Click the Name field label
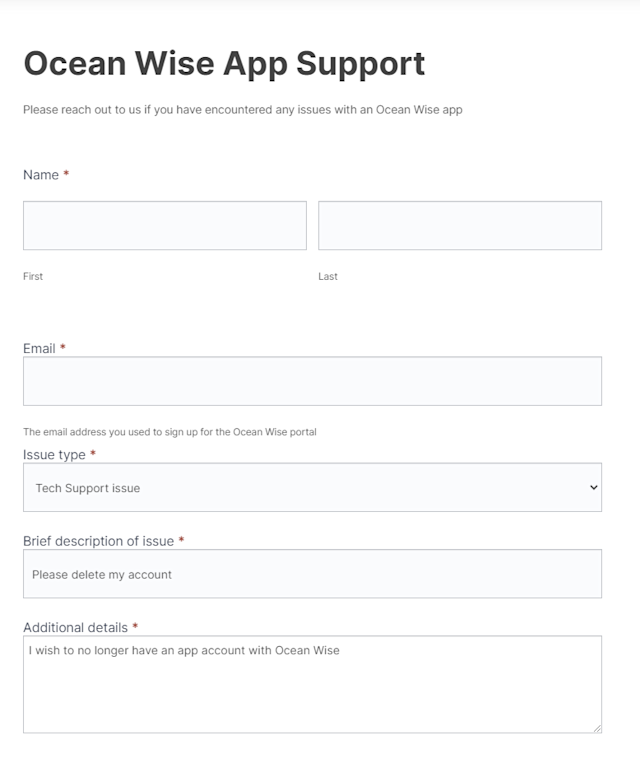640x763 pixels. pyautogui.click(x=41, y=175)
